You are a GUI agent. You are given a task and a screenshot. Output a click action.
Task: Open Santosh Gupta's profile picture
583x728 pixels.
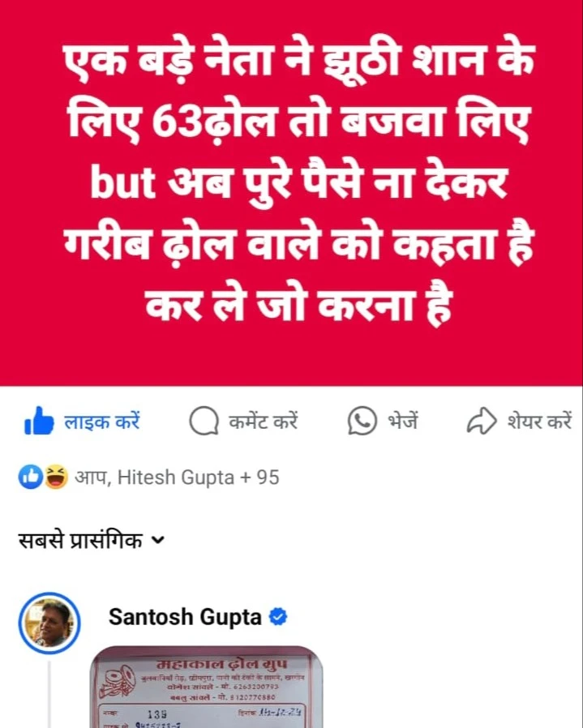49,623
